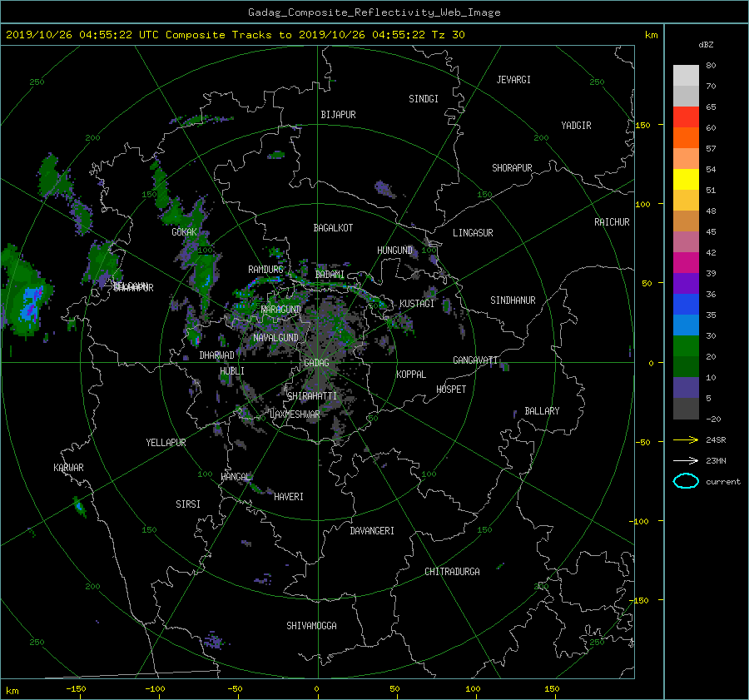
Task: Click the RAMDURG city label
Action: [x=265, y=270]
